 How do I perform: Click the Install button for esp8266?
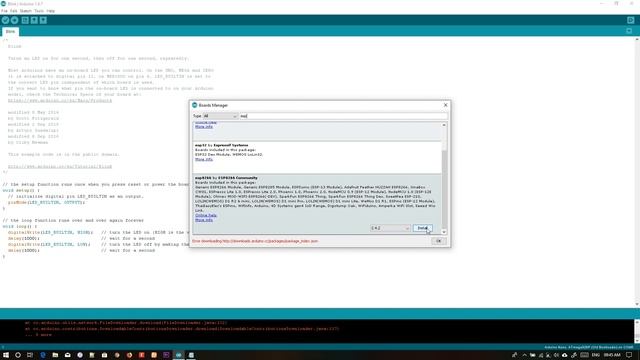[x=422, y=228]
